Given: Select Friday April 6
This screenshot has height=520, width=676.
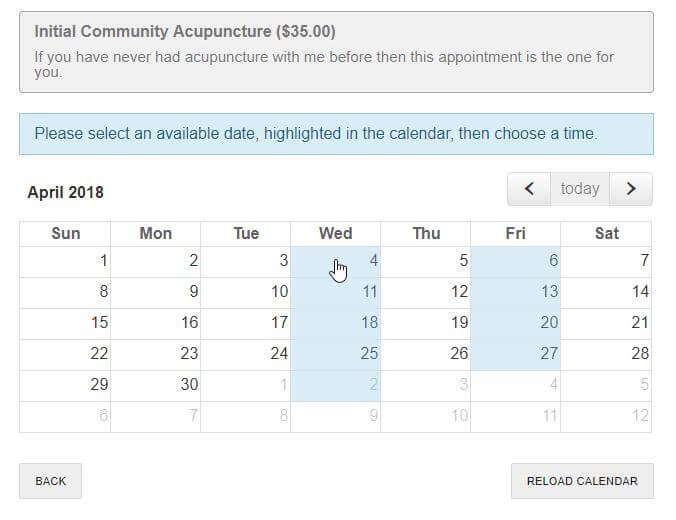Looking at the screenshot, I should tap(516, 262).
